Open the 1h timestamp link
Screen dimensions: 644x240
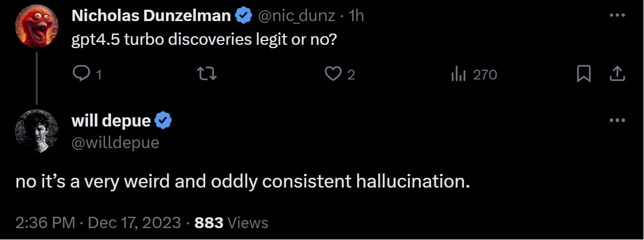pos(357,16)
